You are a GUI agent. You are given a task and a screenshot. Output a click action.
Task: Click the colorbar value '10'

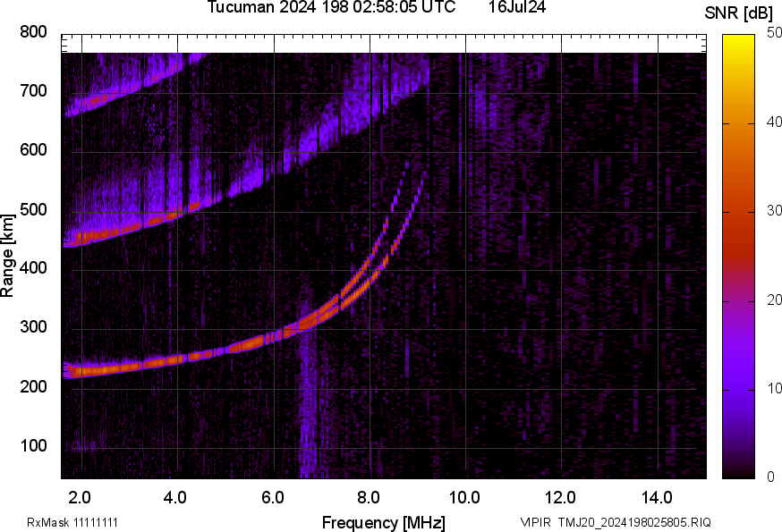[775, 388]
